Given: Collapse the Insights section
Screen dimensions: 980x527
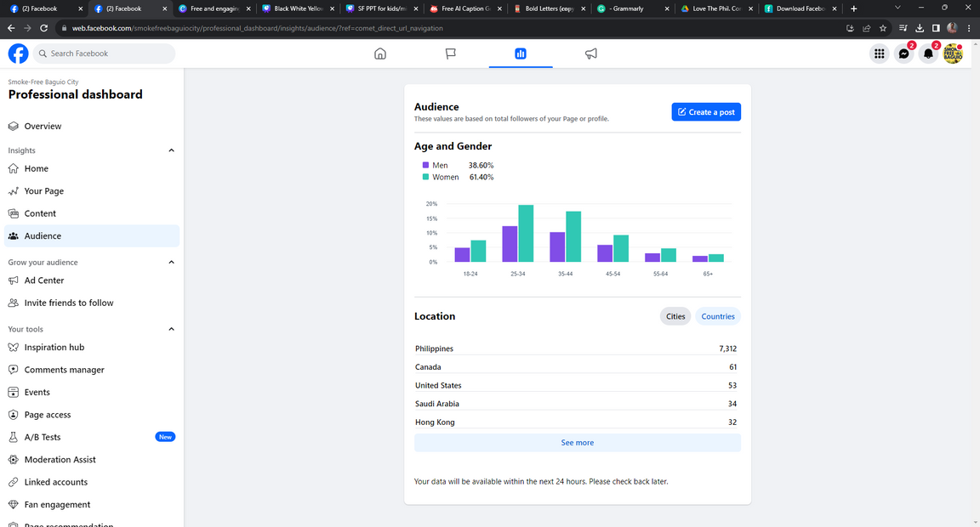Looking at the screenshot, I should point(171,150).
